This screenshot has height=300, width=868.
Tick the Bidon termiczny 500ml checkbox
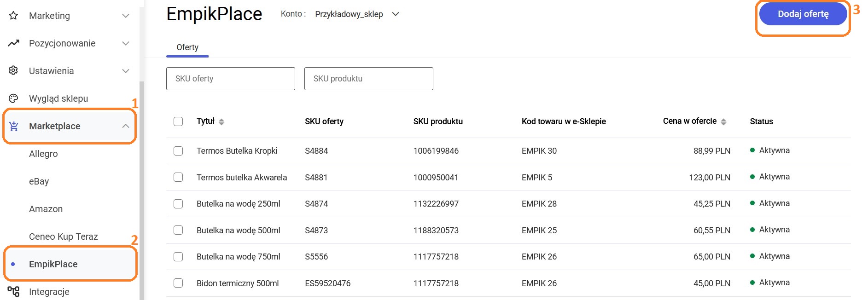click(178, 283)
